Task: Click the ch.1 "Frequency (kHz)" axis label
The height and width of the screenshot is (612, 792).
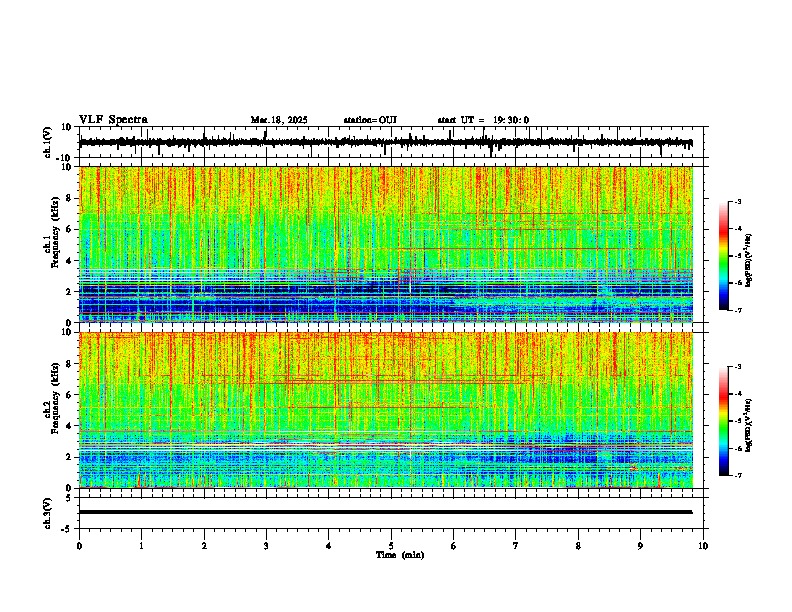Action: coord(55,232)
